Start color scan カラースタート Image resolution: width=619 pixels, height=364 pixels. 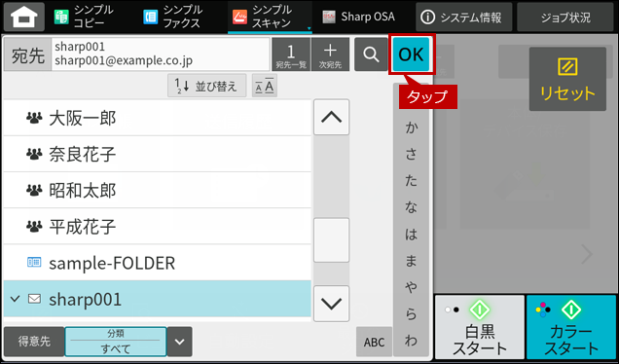[571, 326]
